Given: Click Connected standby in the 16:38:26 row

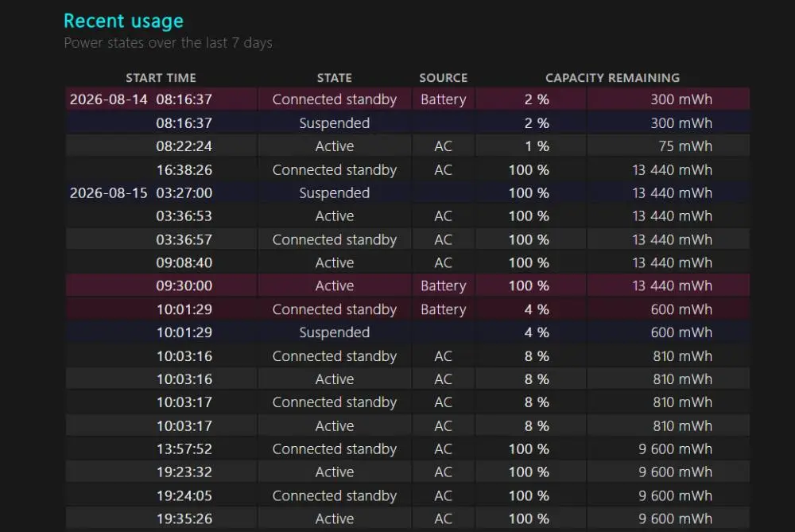Looking at the screenshot, I should point(334,170).
